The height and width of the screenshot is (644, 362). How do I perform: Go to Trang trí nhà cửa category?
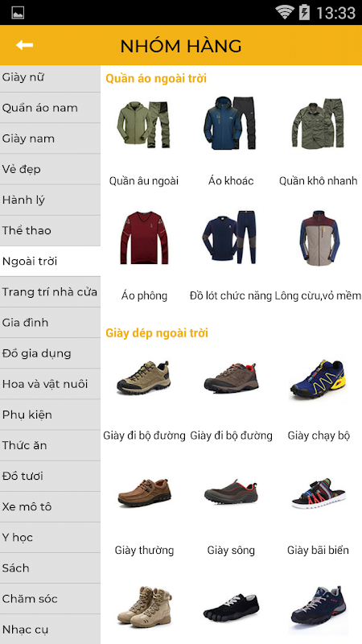pos(50,292)
